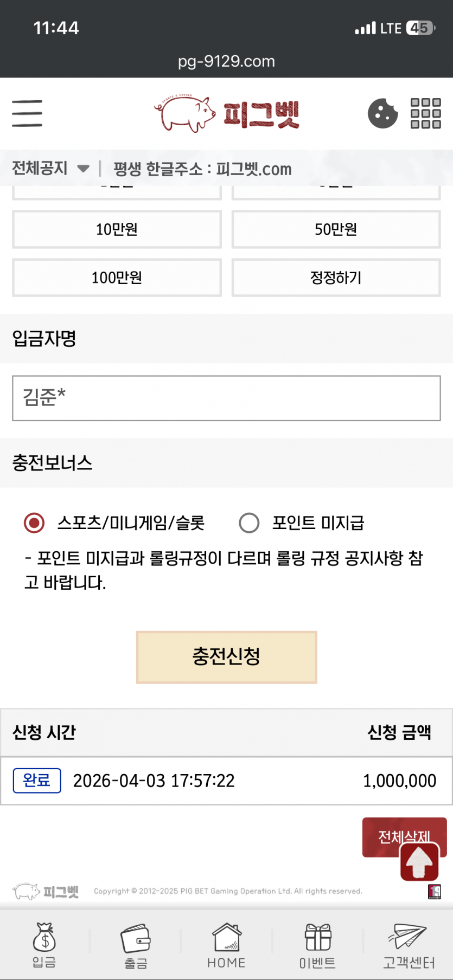This screenshot has height=980, width=453.
Task: Open the hamburger menu
Action: tap(27, 113)
